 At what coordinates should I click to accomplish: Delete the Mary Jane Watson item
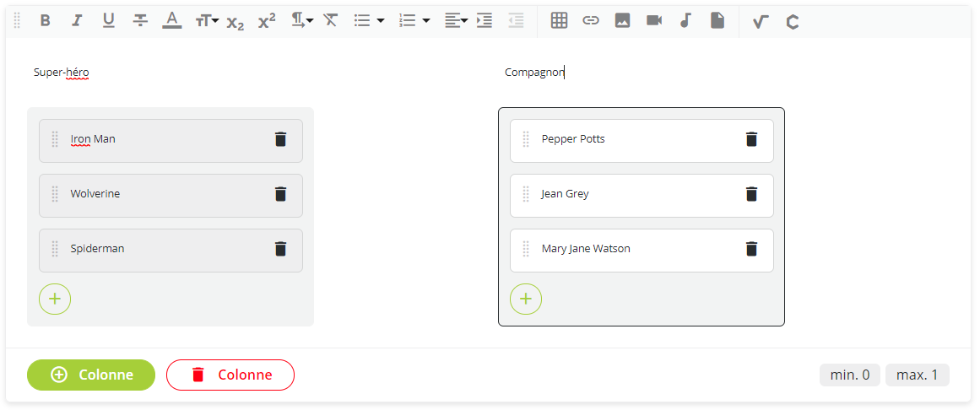point(751,249)
